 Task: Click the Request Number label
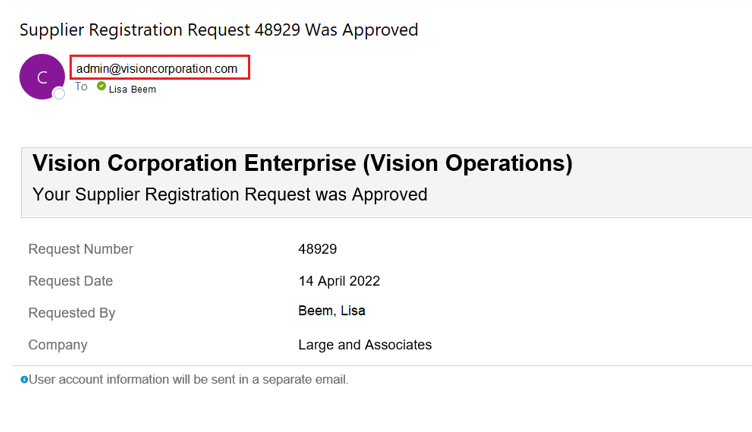tap(80, 249)
